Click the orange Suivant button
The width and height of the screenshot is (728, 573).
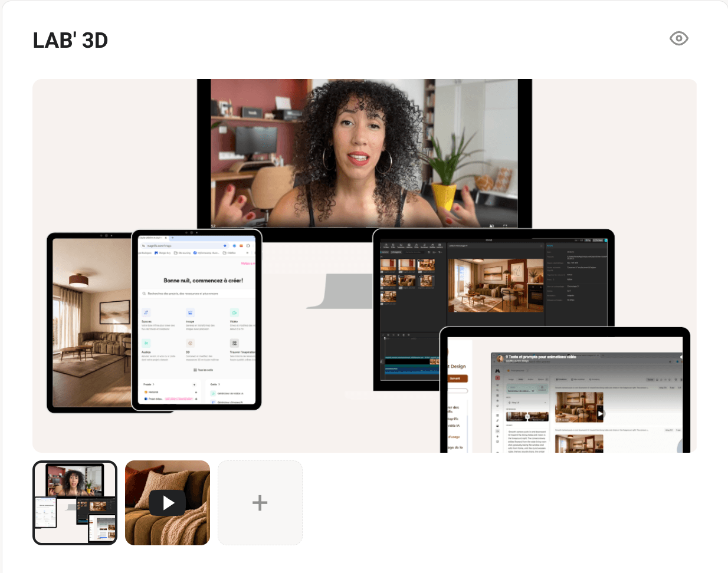pos(457,378)
